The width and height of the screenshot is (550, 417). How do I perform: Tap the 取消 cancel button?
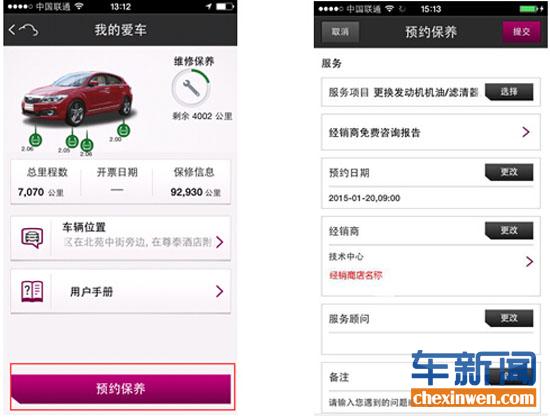(340, 32)
